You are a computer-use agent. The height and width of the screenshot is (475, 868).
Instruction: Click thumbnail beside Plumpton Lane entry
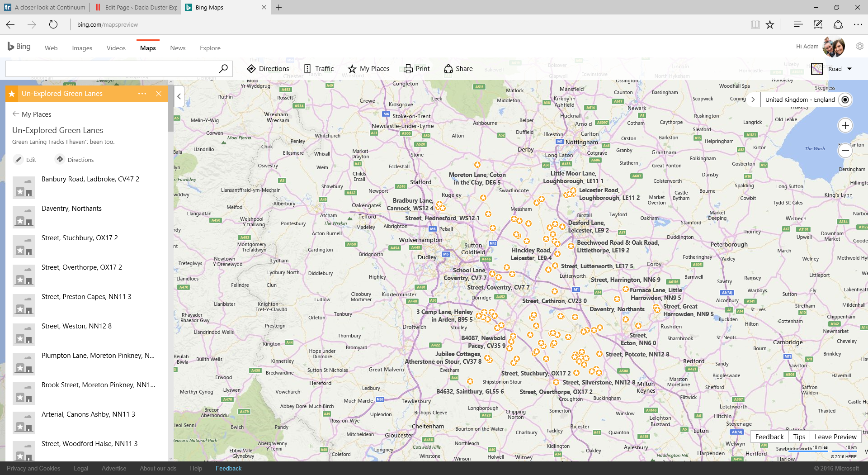[x=24, y=364]
